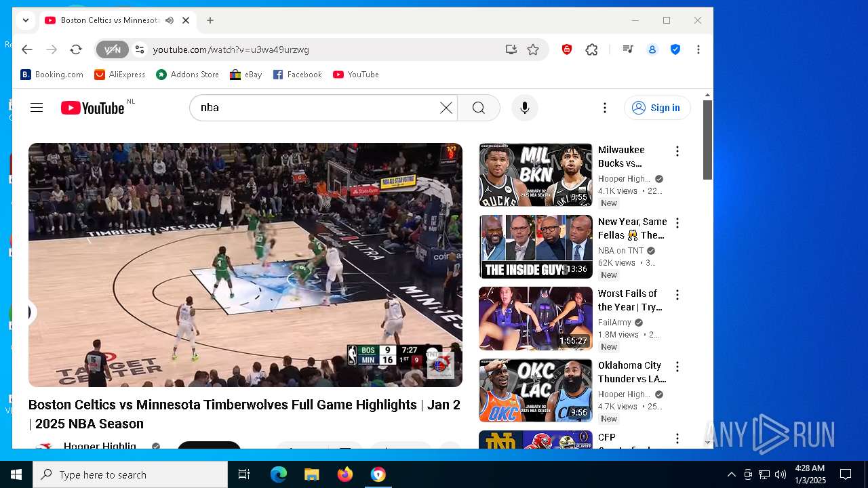The image size is (868, 488).
Task: Select the Boston Celtics vs Minnesota tab
Action: click(109, 20)
